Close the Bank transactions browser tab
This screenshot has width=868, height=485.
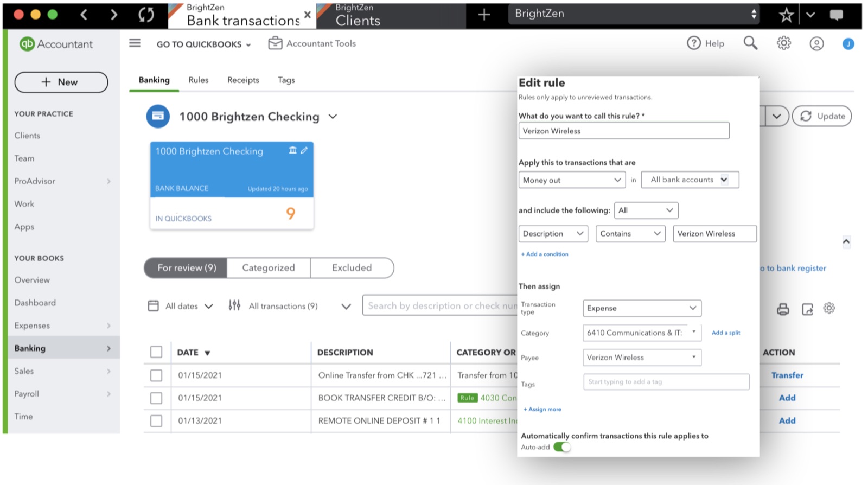point(308,15)
